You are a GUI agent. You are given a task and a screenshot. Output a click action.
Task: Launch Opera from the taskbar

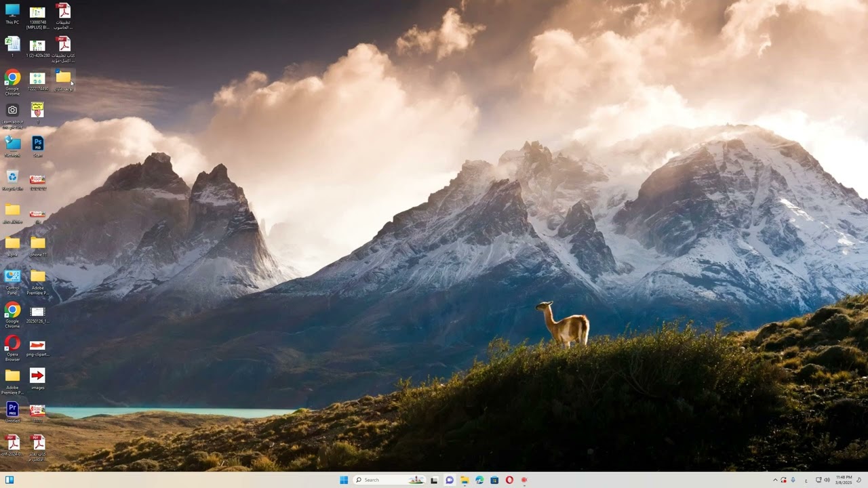pyautogui.click(x=509, y=480)
